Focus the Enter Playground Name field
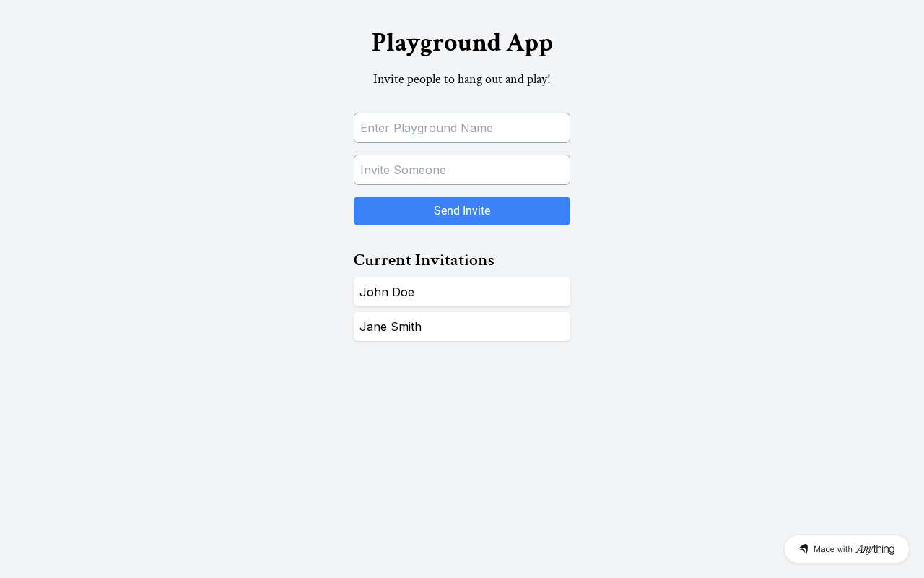 pyautogui.click(x=462, y=128)
